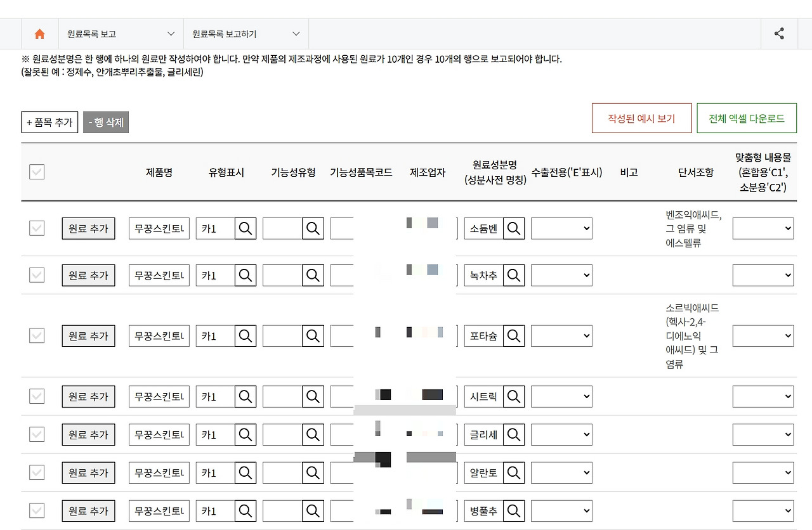
Task: Open the 수출전용 dropdown in the 녹차추 row
Action: pyautogui.click(x=561, y=275)
